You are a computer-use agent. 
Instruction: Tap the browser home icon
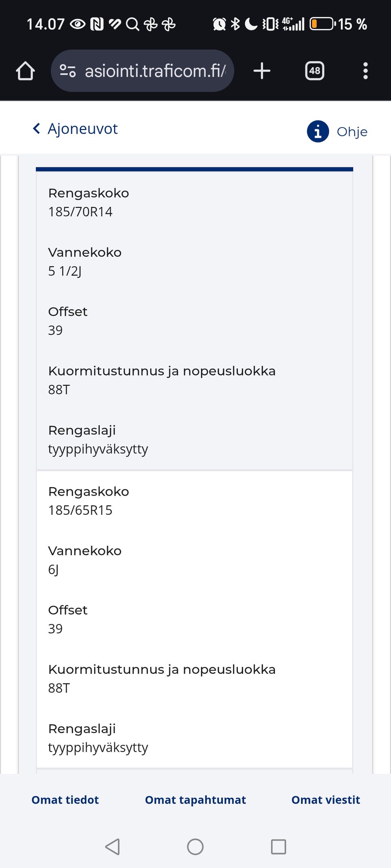coord(25,71)
